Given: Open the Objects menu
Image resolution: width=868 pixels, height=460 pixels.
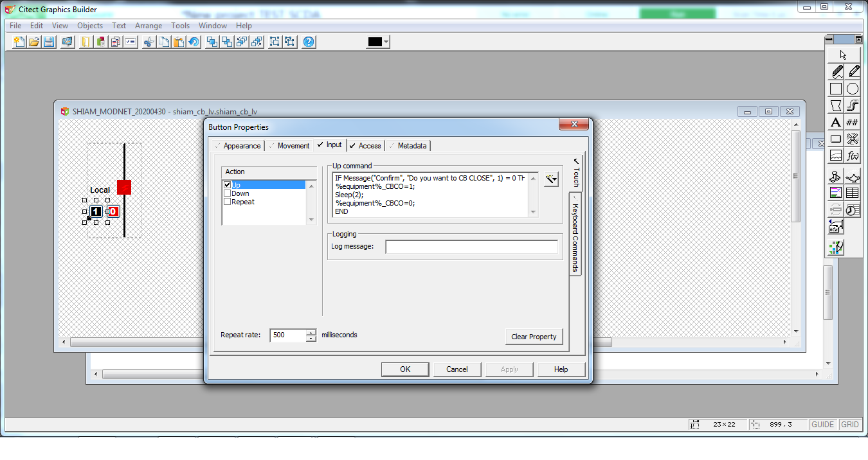Looking at the screenshot, I should [x=90, y=26].
